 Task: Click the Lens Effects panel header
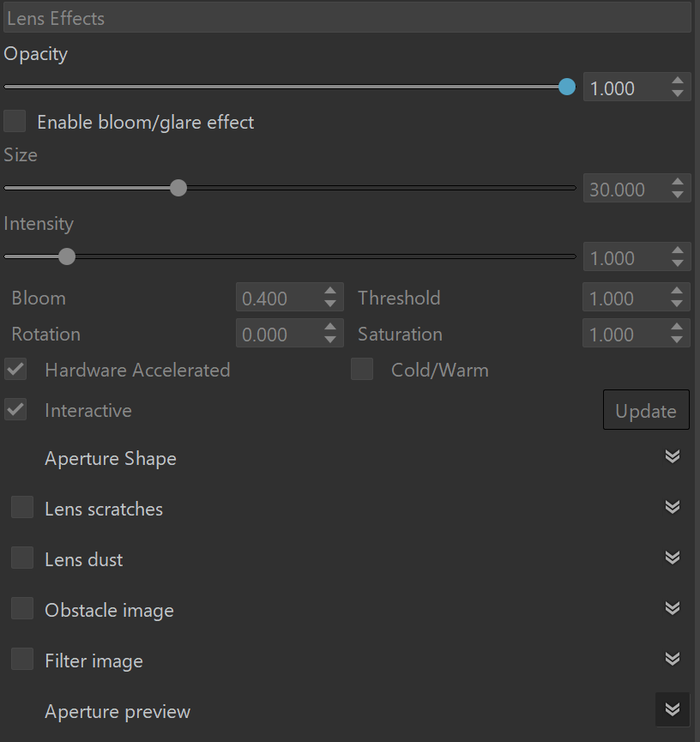click(x=347, y=18)
